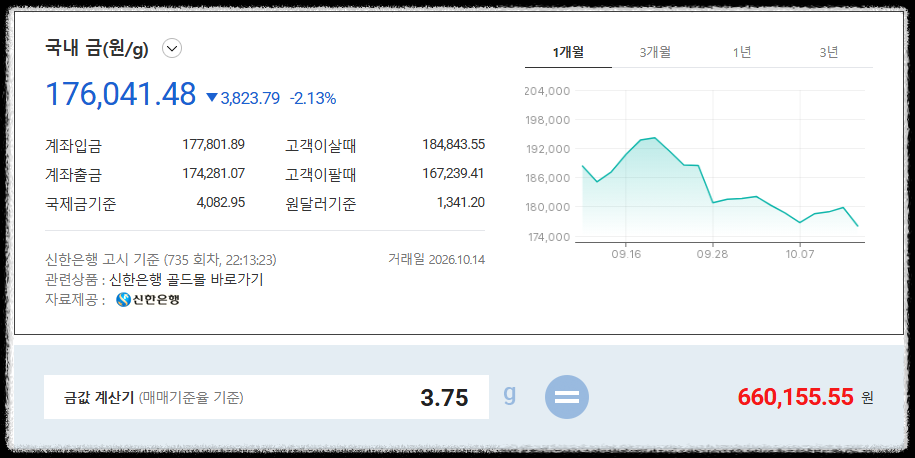
Task: Click the 계좌입금 label
Action: click(x=73, y=145)
